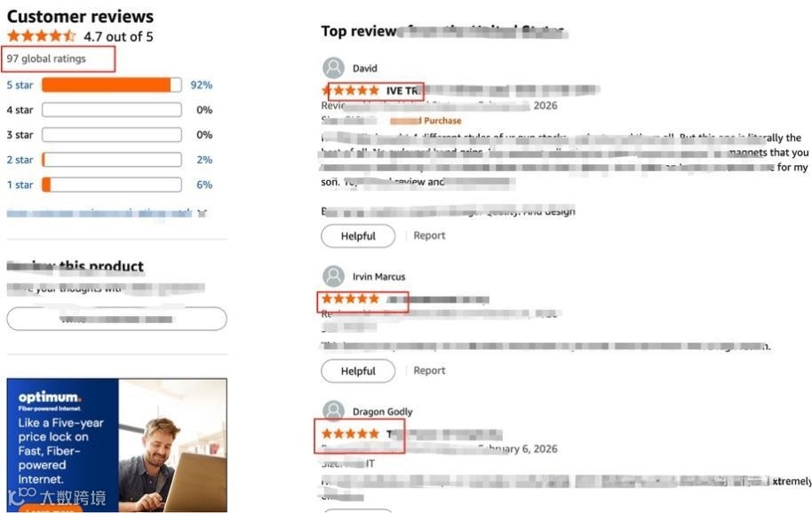Filter reviews by the 1 star link
Screen dimensions: 812x513
(20, 185)
